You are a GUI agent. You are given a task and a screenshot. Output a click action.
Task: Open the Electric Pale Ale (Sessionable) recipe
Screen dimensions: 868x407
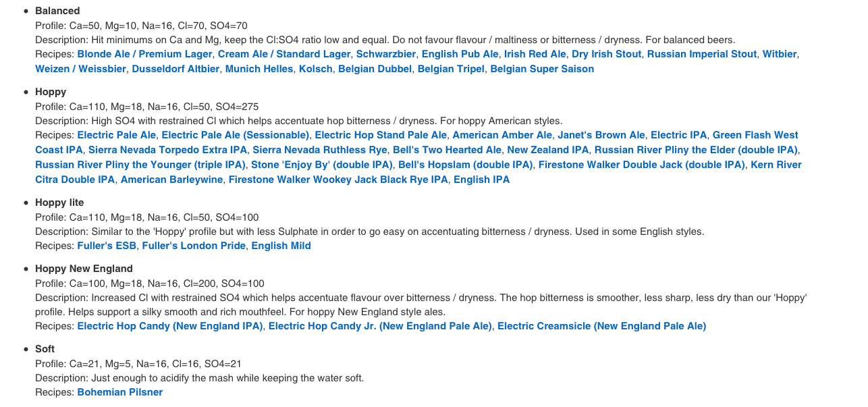236,135
